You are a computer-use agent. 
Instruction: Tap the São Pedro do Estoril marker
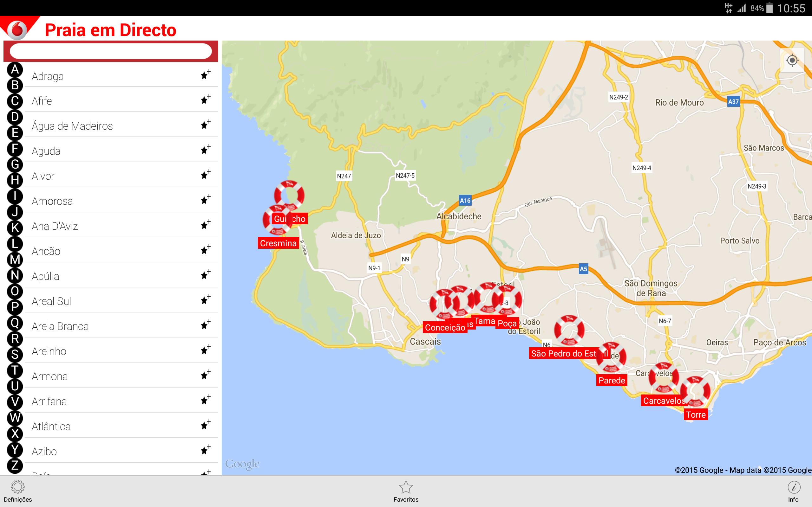click(x=569, y=330)
